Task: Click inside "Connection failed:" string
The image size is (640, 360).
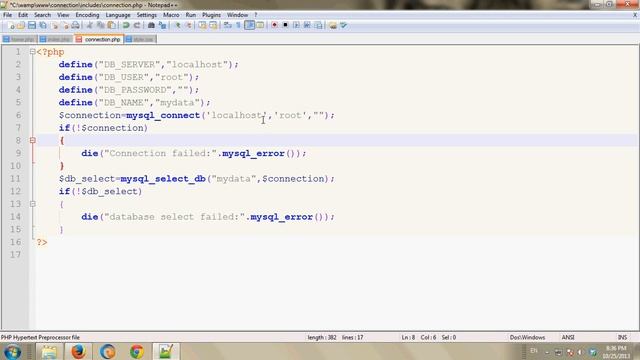Action: (160, 153)
